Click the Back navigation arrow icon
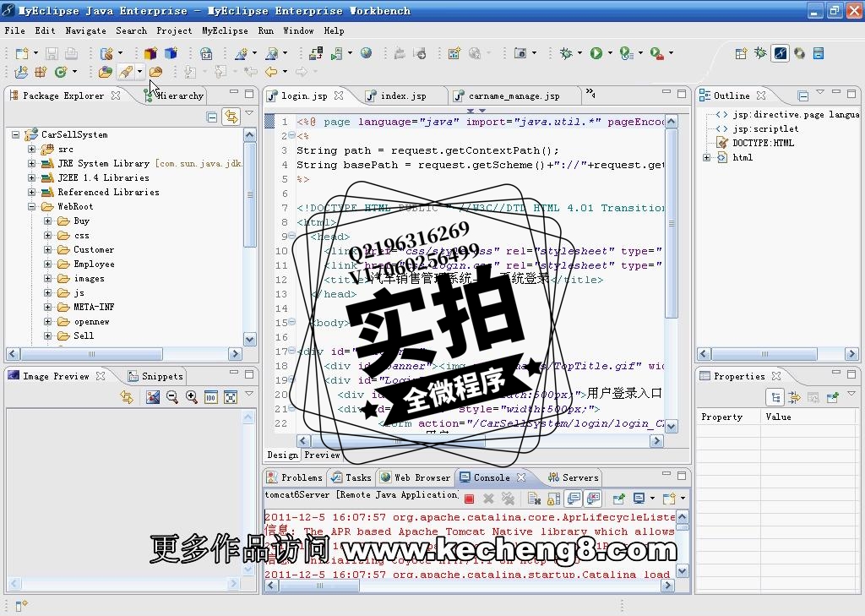 coord(271,71)
